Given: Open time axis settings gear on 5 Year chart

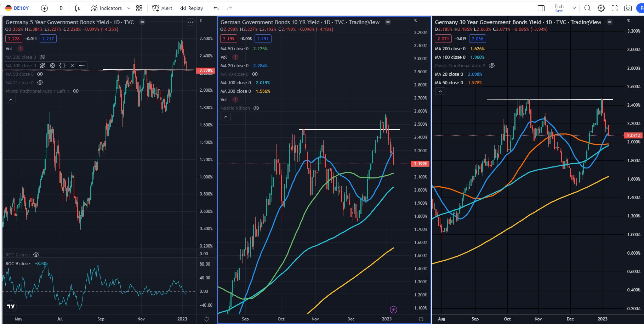Looking at the screenshot, I should [207, 319].
